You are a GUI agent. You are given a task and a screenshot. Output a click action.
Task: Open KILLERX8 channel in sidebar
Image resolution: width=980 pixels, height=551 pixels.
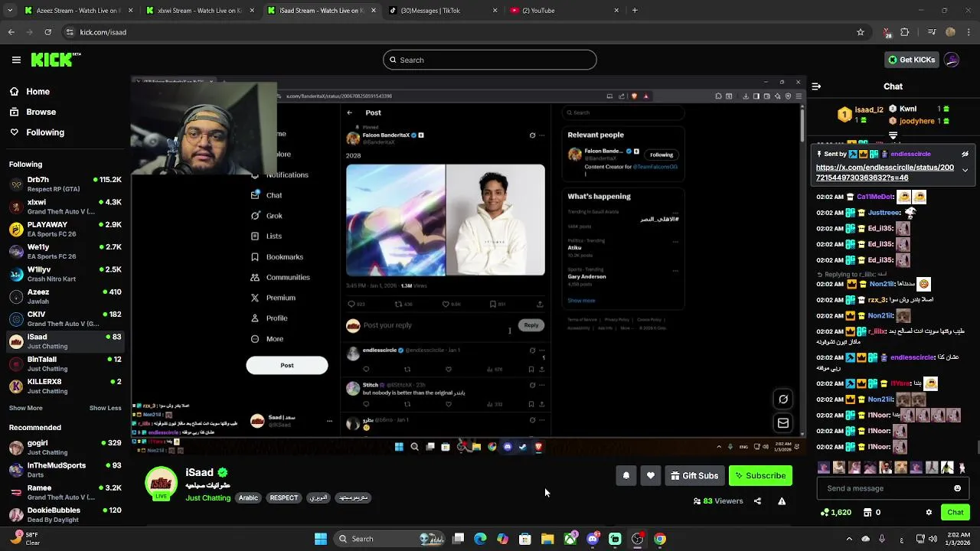[65, 386]
